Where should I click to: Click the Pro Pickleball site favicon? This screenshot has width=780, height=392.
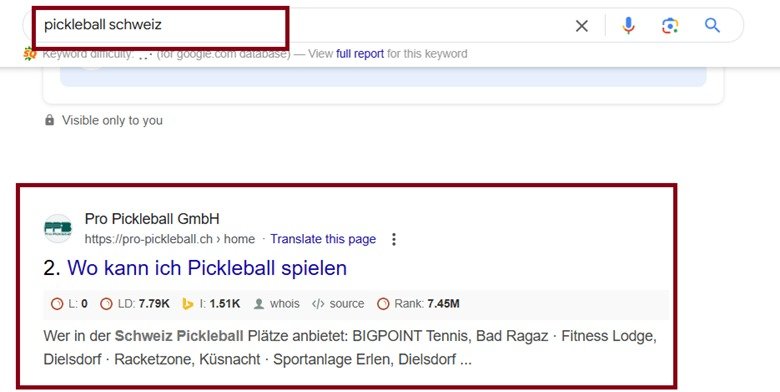58,229
